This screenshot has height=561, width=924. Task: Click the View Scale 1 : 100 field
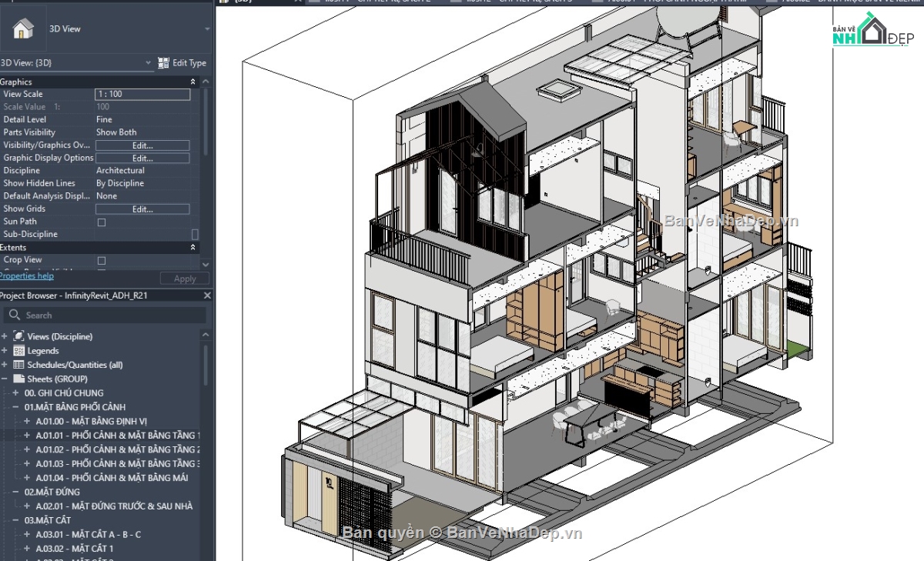[x=142, y=94]
